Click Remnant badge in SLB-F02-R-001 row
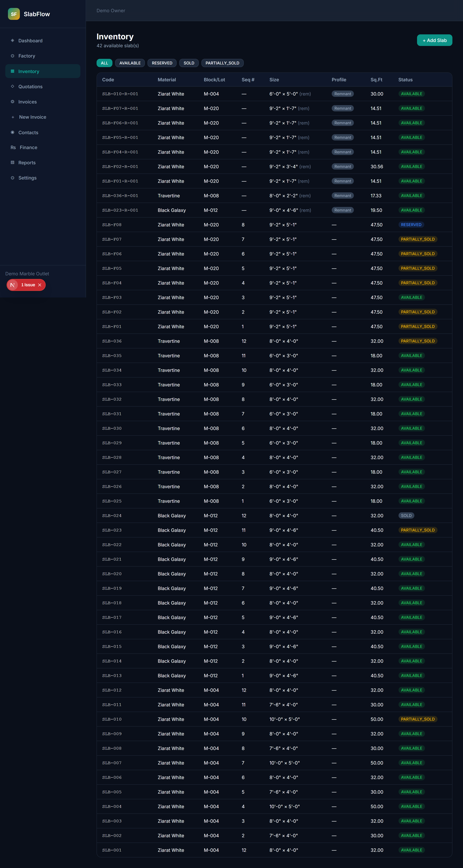This screenshot has width=463, height=868. point(343,167)
